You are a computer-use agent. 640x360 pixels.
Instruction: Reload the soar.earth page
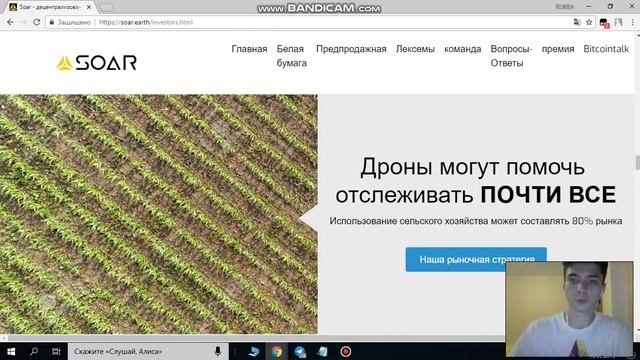tap(36, 22)
